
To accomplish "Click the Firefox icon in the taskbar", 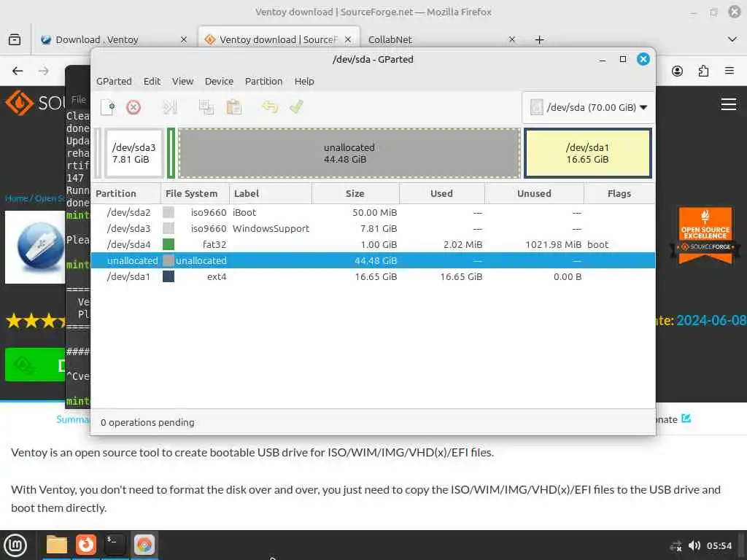I will coord(86,545).
